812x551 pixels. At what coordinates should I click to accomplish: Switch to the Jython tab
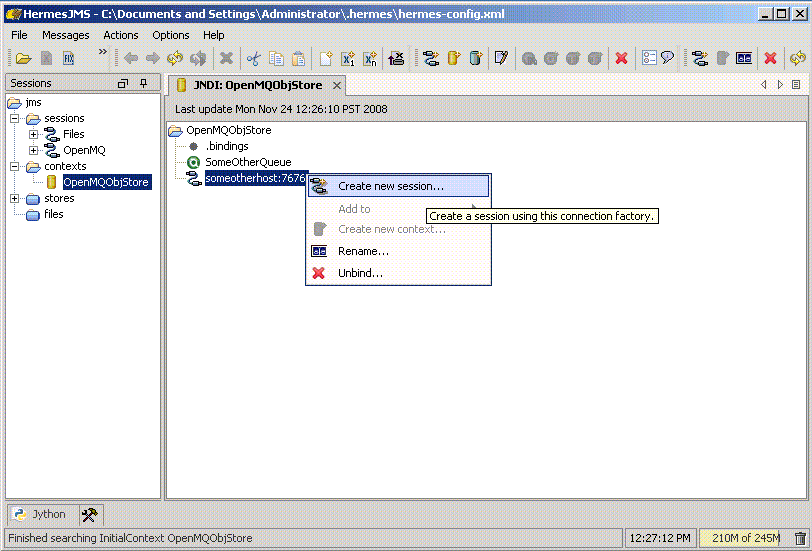(40, 515)
